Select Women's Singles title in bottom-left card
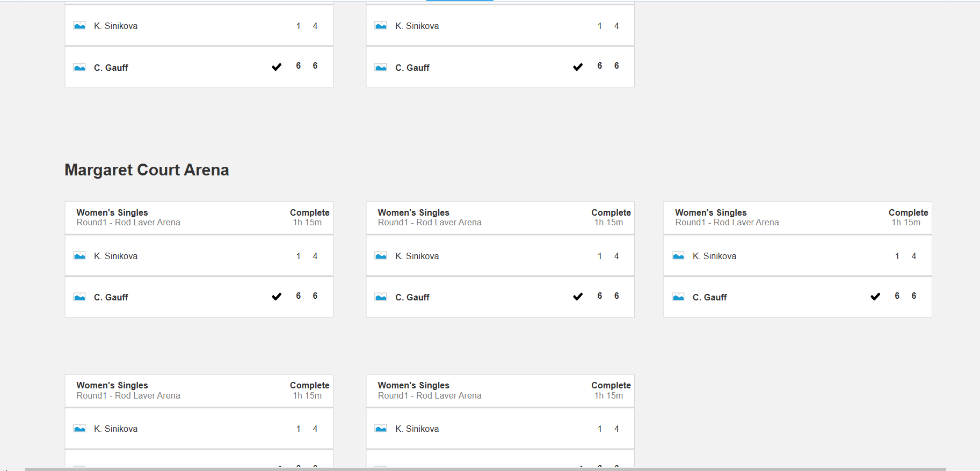Viewport: 980px width, 471px height. tap(112, 385)
